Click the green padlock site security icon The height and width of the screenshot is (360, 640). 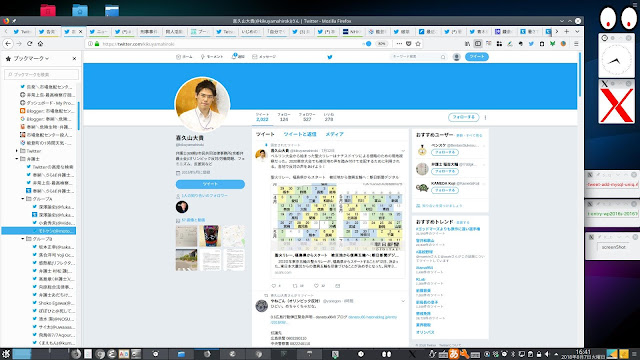click(97, 44)
